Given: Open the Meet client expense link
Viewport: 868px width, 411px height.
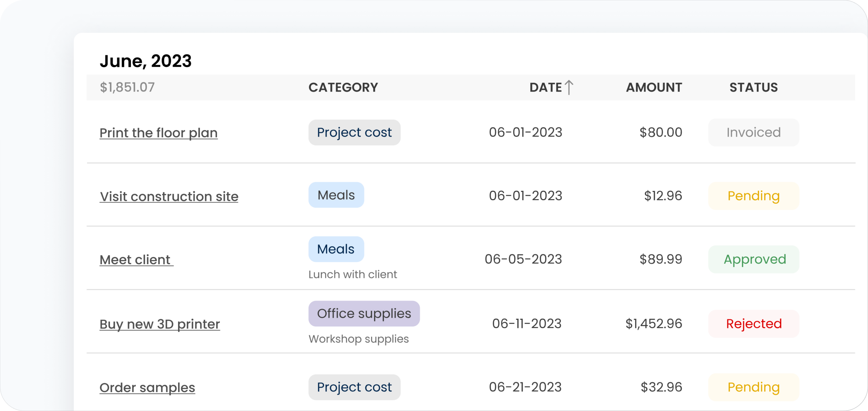Looking at the screenshot, I should pos(137,260).
